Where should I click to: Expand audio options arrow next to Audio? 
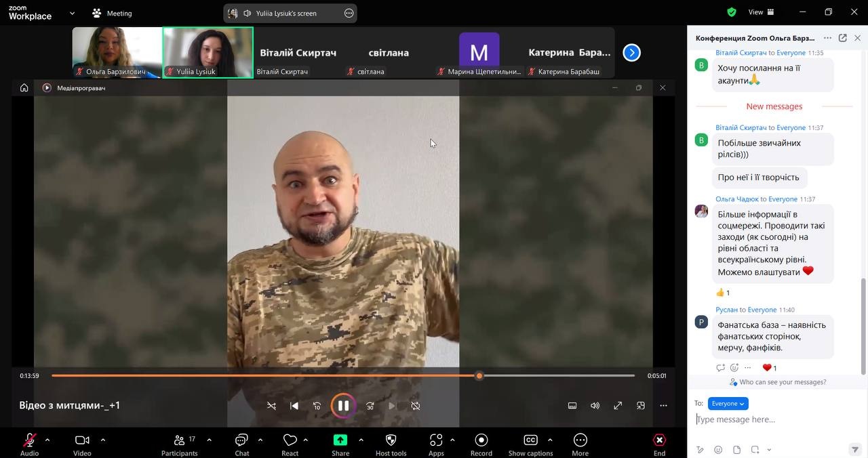[x=47, y=440]
